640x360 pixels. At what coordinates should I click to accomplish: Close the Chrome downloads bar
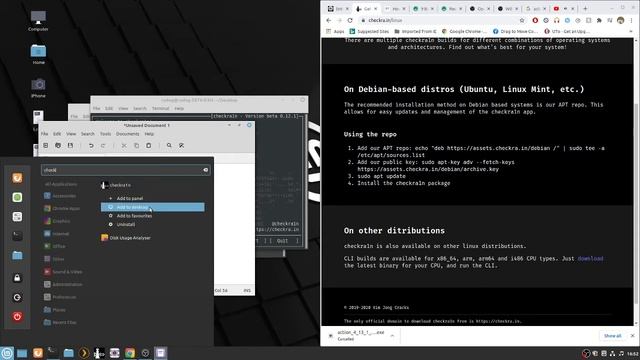632,336
